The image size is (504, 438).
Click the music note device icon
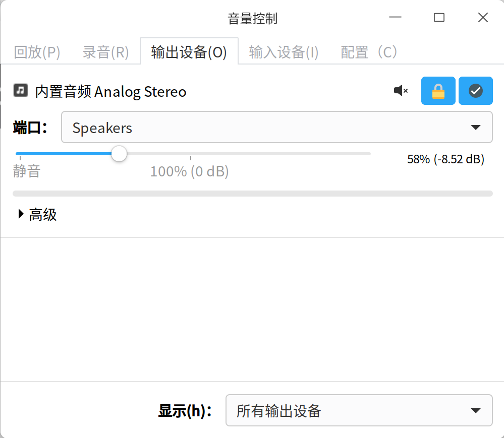(21, 90)
